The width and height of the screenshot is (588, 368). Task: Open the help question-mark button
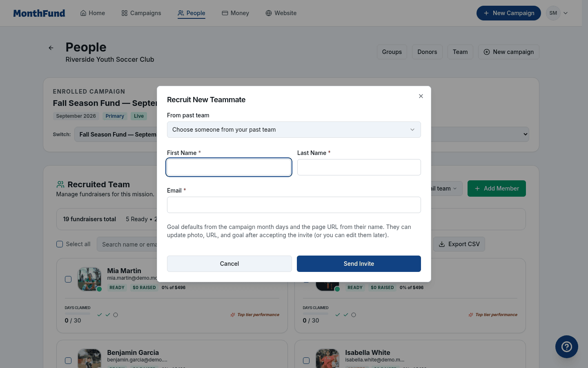[567, 347]
